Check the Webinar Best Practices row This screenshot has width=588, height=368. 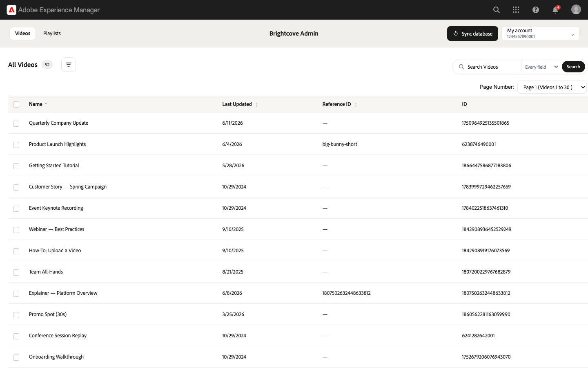click(x=16, y=230)
